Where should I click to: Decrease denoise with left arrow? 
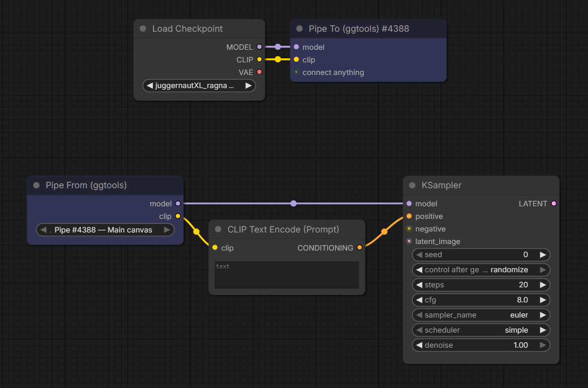tap(419, 345)
